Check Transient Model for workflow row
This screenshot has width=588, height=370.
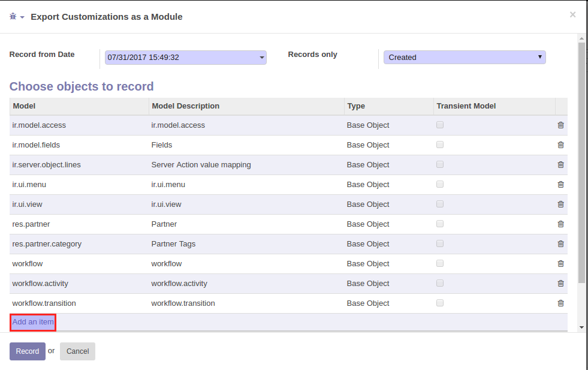click(440, 263)
